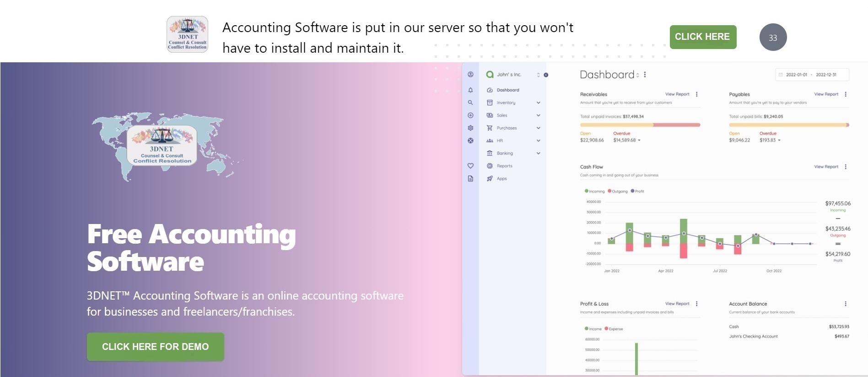Click the notifications bell icon in sidebar
This screenshot has width=868, height=377.
[470, 90]
